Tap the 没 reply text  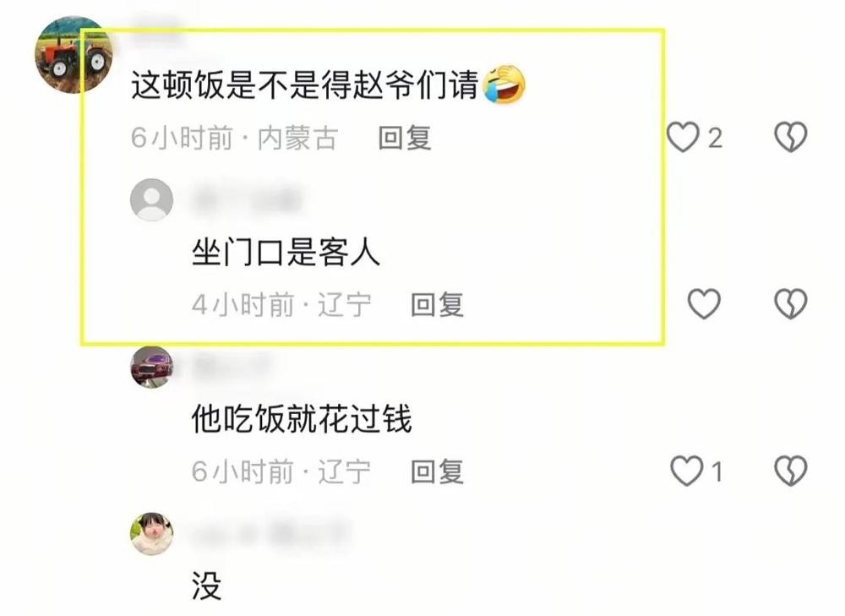pos(206,586)
